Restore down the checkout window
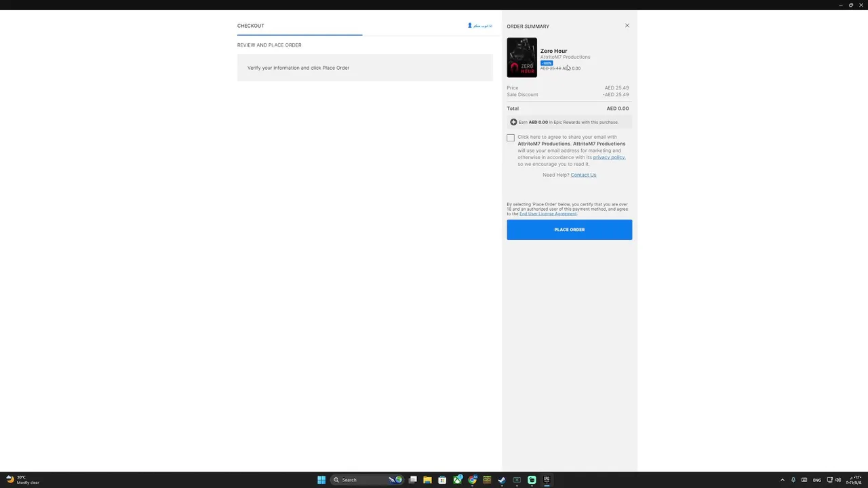The width and height of the screenshot is (868, 488). pos(851,5)
